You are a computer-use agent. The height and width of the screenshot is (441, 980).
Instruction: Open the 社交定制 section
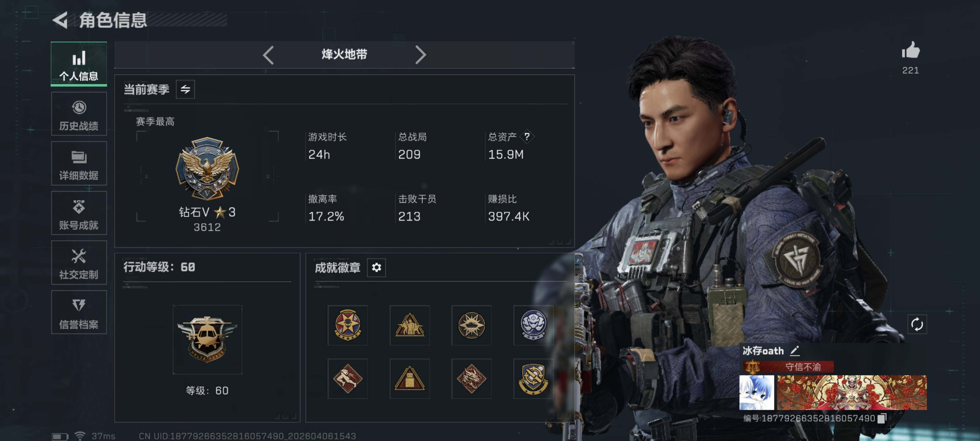point(79,262)
